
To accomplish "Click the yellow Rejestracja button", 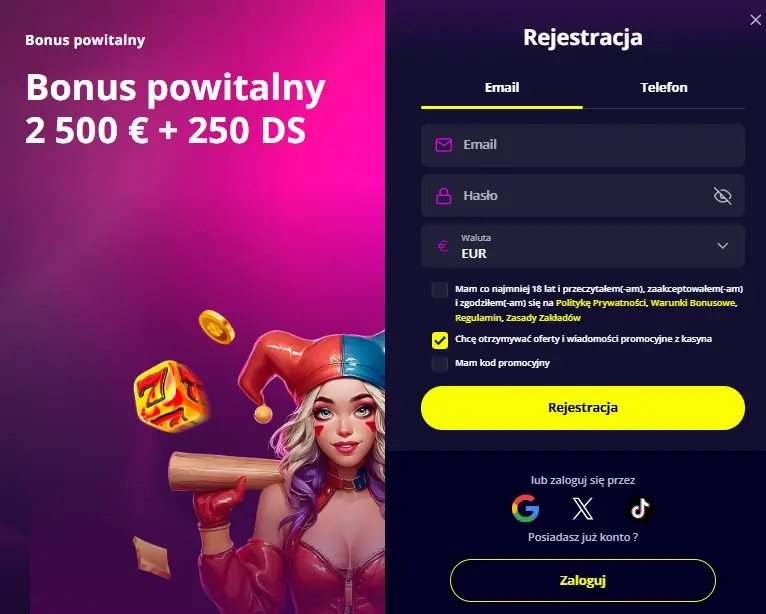I will pos(583,408).
